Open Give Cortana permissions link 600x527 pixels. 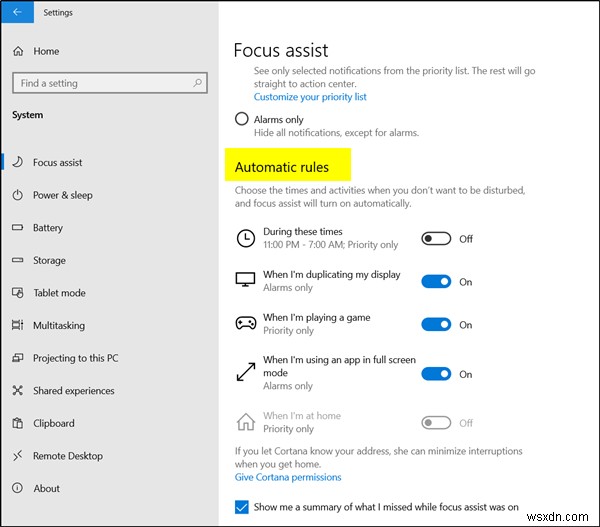tap(288, 477)
